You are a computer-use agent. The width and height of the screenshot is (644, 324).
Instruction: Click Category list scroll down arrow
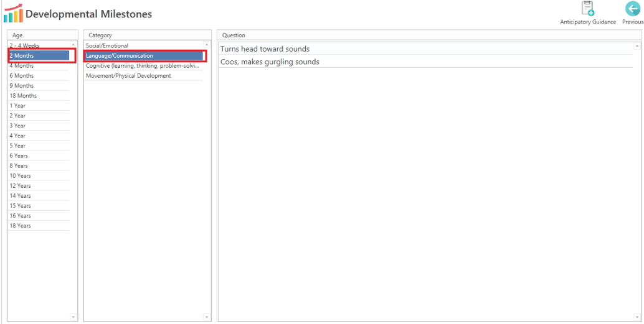(x=207, y=317)
